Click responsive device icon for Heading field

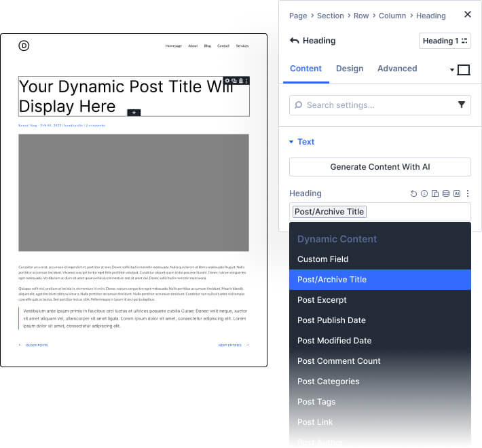click(x=435, y=193)
